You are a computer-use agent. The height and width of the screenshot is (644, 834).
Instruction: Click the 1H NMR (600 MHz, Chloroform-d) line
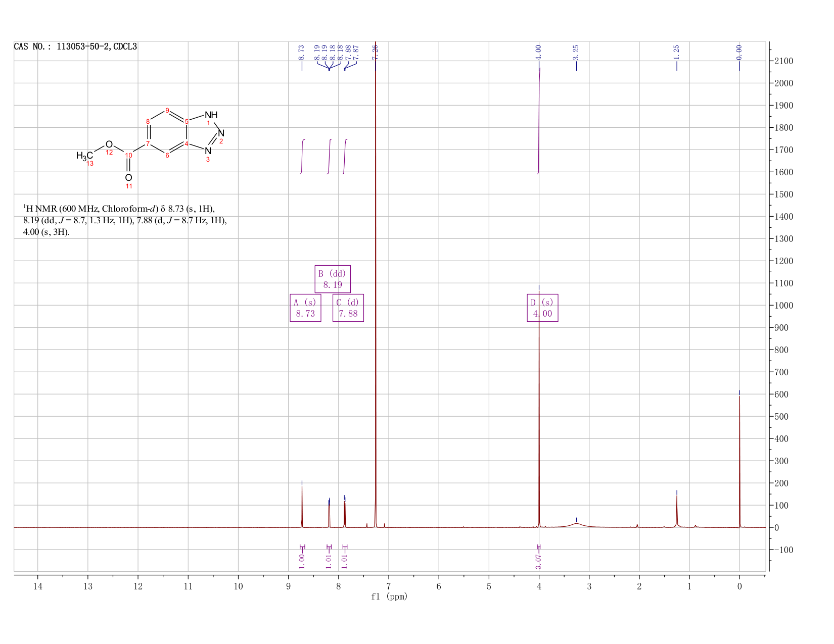pyautogui.click(x=119, y=209)
